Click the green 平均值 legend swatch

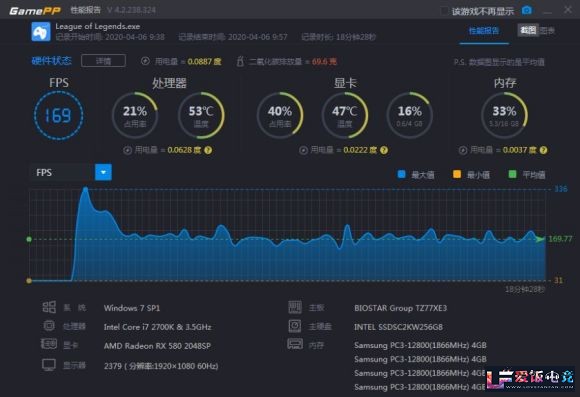pos(512,174)
